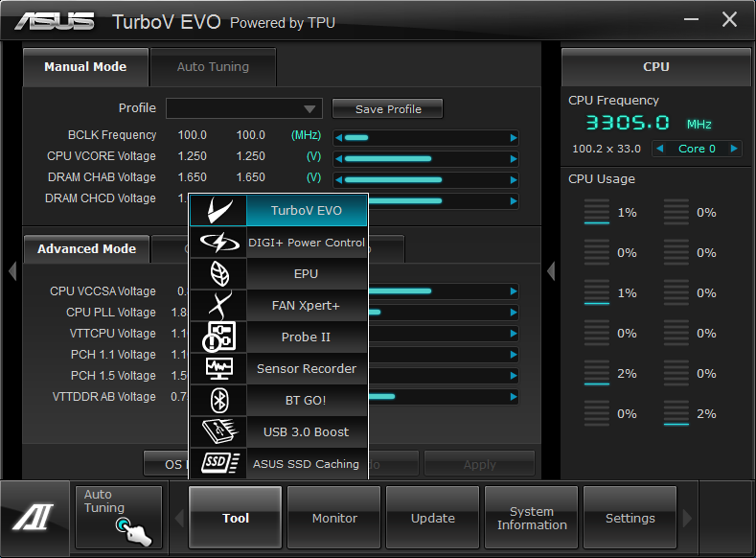Open the Monitor section
The height and width of the screenshot is (558, 756).
tap(334, 518)
